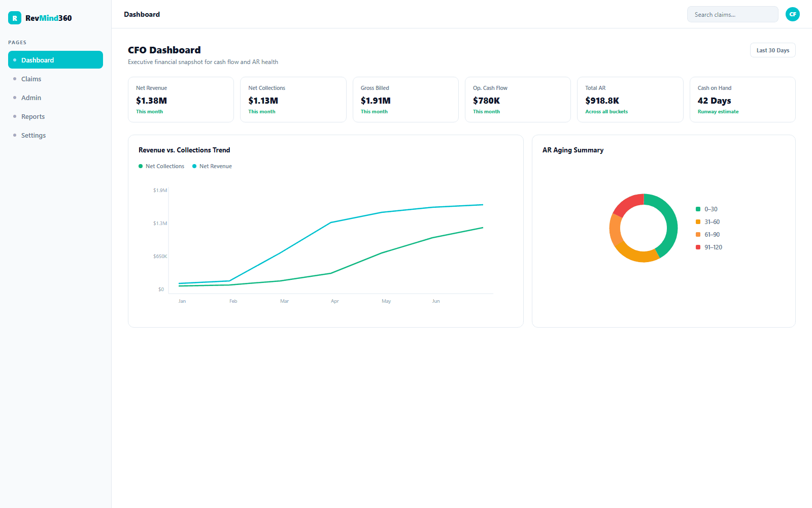Toggle the Net Collections legend item
This screenshot has height=508, width=812.
click(x=161, y=166)
